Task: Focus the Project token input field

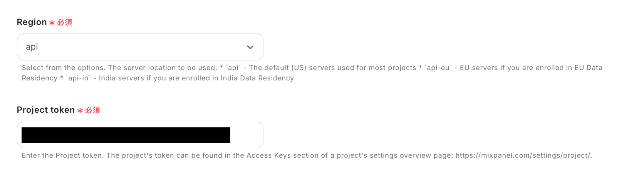Action: tap(247, 135)
